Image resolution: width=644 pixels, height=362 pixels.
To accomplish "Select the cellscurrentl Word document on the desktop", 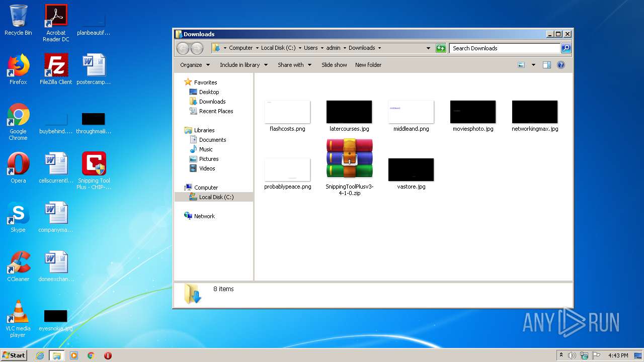I will coord(56,168).
